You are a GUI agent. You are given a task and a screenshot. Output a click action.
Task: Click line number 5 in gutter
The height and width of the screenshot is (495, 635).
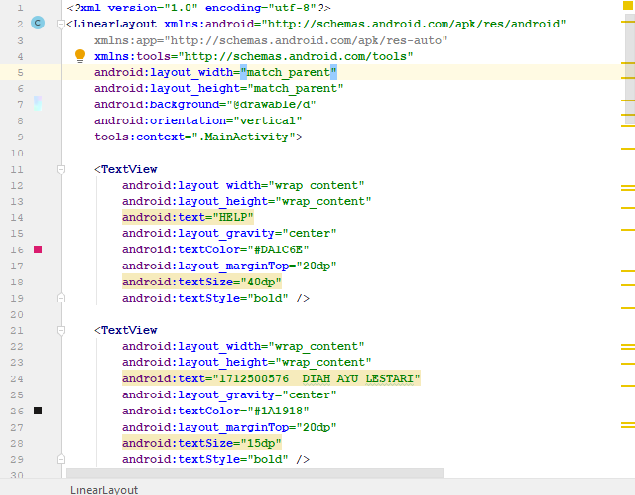pos(20,73)
